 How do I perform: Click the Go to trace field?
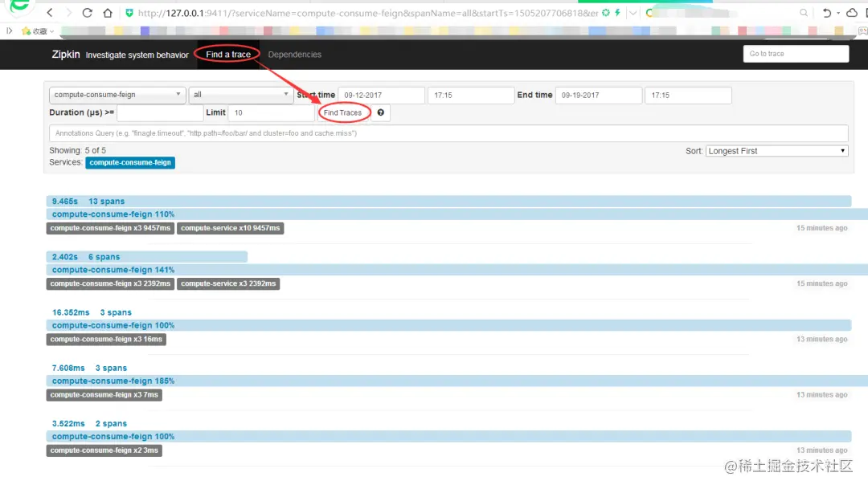796,54
